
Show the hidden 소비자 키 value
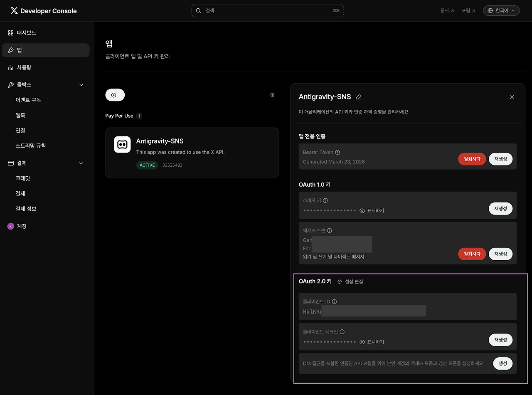coord(372,211)
